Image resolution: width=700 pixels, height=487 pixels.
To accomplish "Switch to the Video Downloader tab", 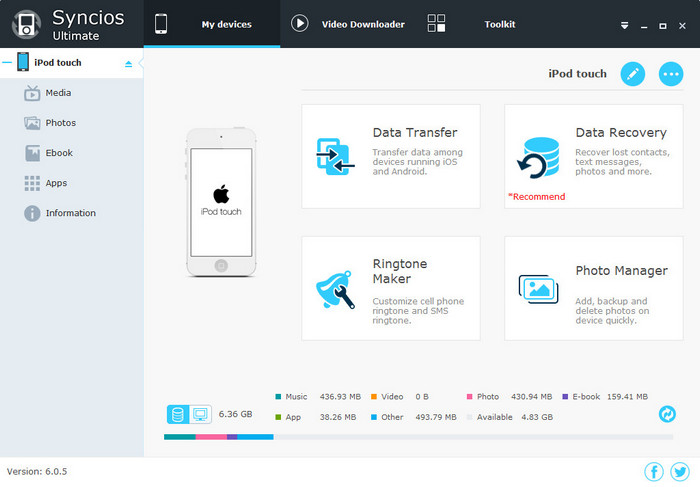I will (x=363, y=25).
